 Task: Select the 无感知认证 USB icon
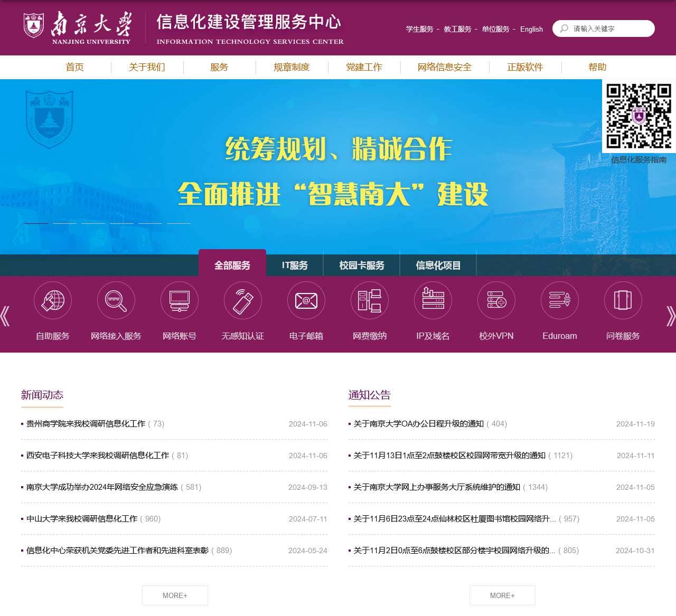coord(243,300)
